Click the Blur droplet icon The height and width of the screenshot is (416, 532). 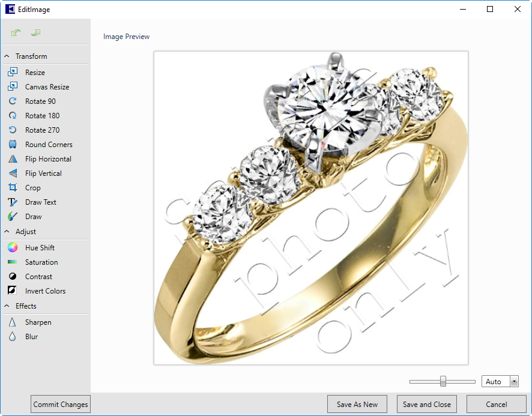pyautogui.click(x=13, y=337)
